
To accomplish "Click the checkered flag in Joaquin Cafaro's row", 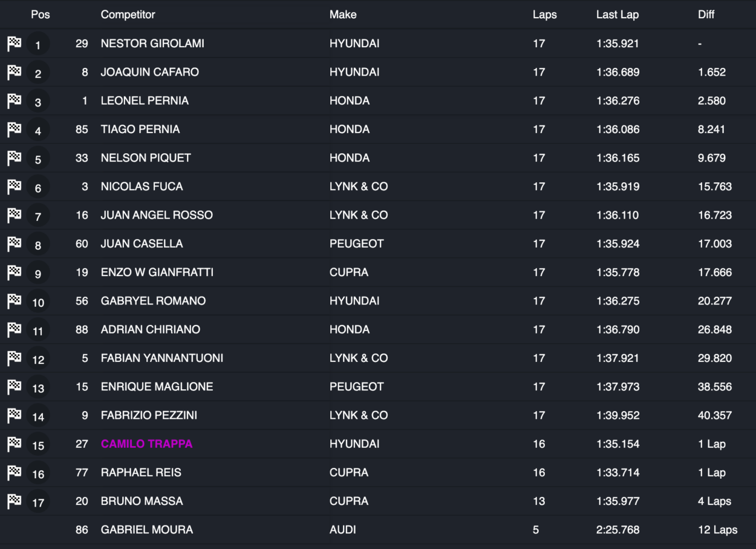I will [14, 72].
